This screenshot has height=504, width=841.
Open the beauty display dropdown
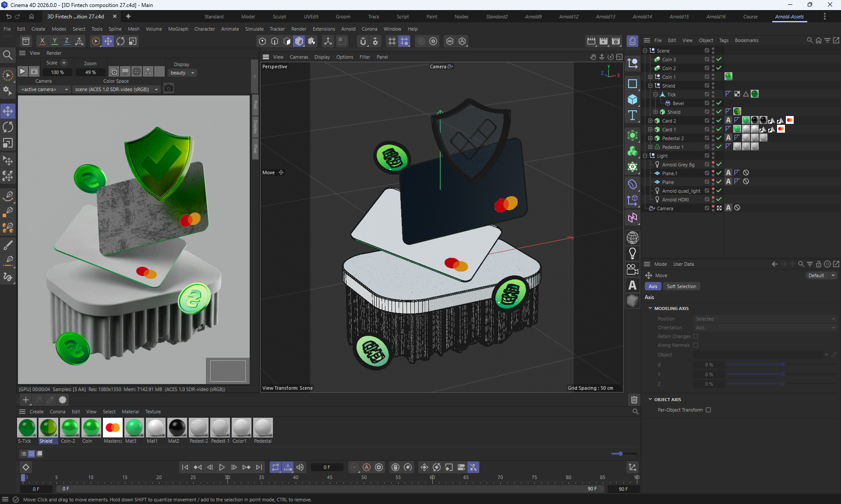pyautogui.click(x=183, y=73)
